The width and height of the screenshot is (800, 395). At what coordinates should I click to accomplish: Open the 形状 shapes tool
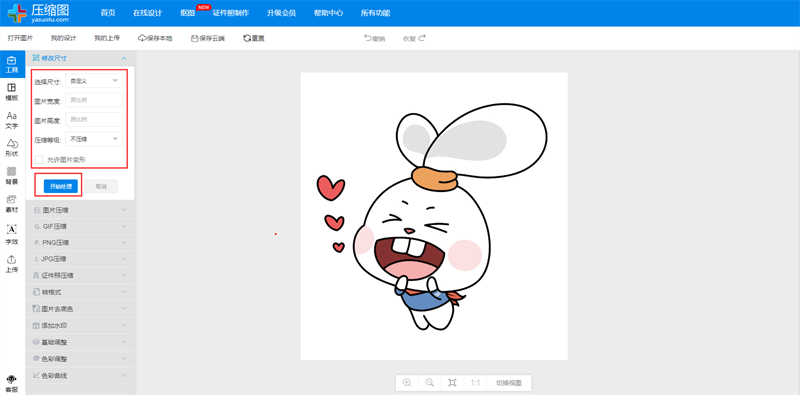[12, 149]
